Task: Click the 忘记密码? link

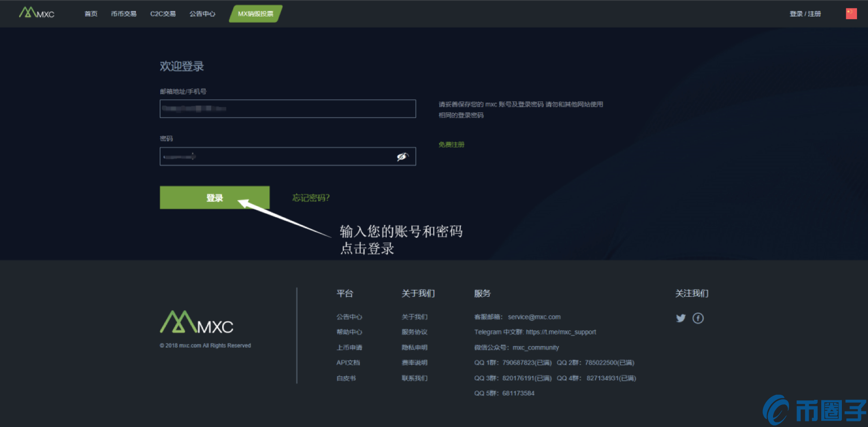Action: (x=311, y=198)
